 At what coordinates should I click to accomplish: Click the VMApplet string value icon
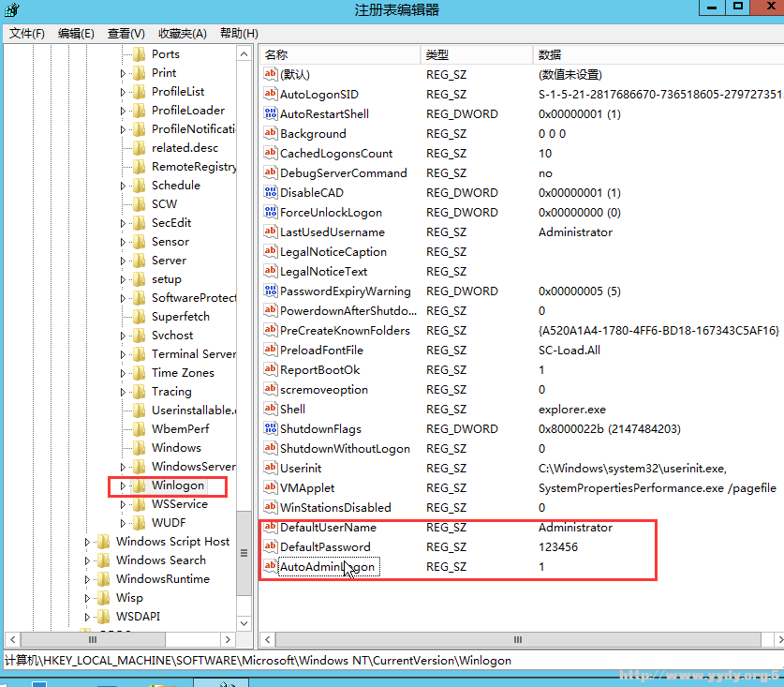pyautogui.click(x=270, y=487)
